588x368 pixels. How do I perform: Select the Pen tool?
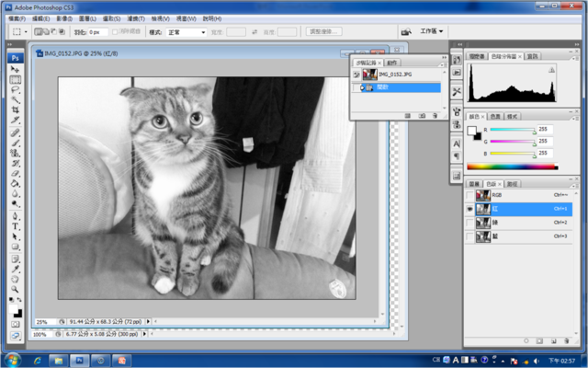15,216
